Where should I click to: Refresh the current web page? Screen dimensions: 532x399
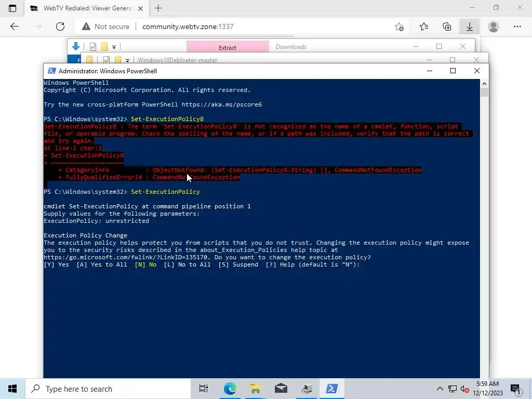click(x=60, y=26)
